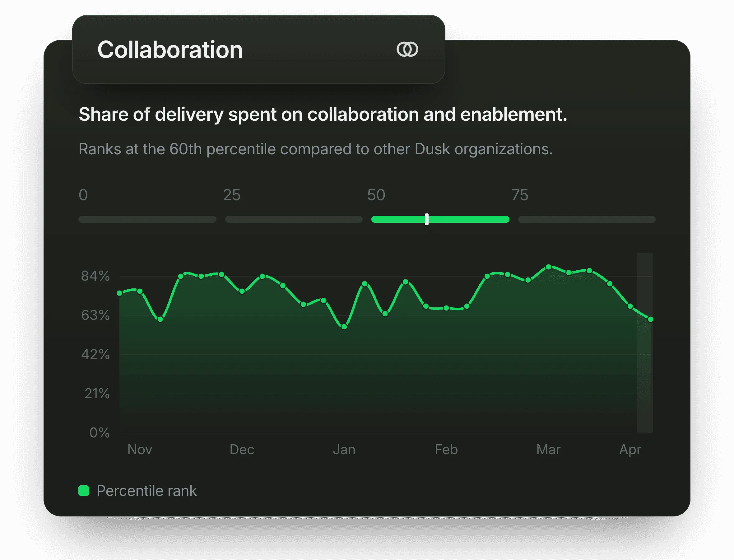The image size is (734, 560).
Task: Click the white percentile marker on the bar
Action: (x=426, y=219)
